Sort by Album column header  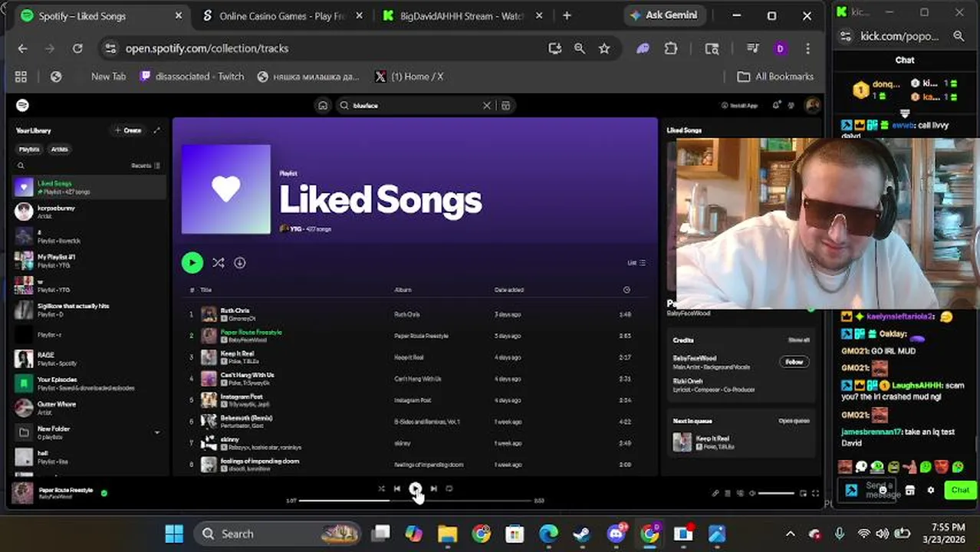(403, 290)
